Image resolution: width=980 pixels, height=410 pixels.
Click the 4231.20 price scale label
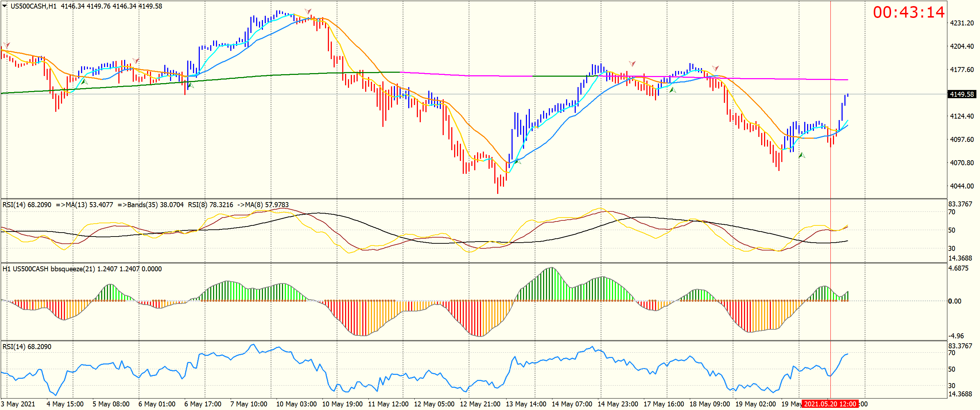[x=962, y=23]
